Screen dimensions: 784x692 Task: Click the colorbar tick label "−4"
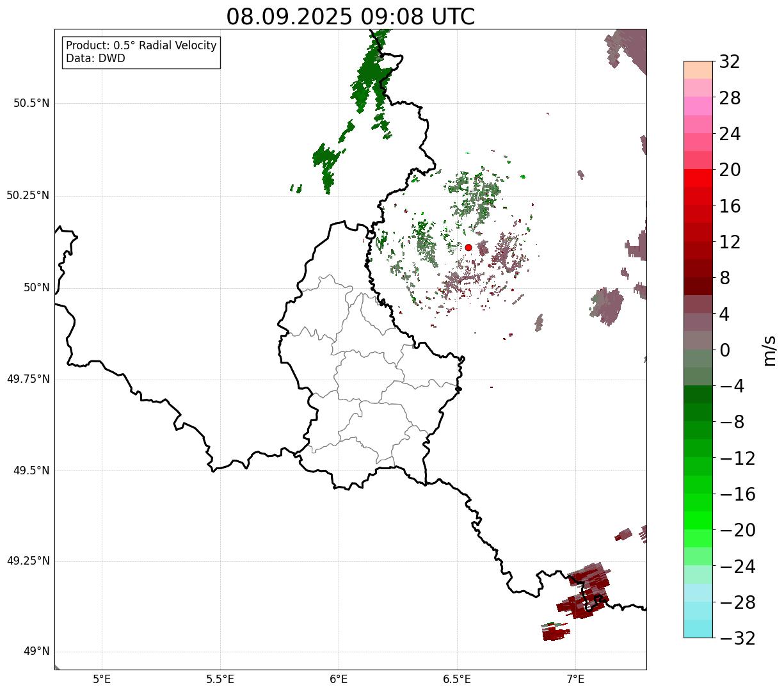[x=732, y=386]
